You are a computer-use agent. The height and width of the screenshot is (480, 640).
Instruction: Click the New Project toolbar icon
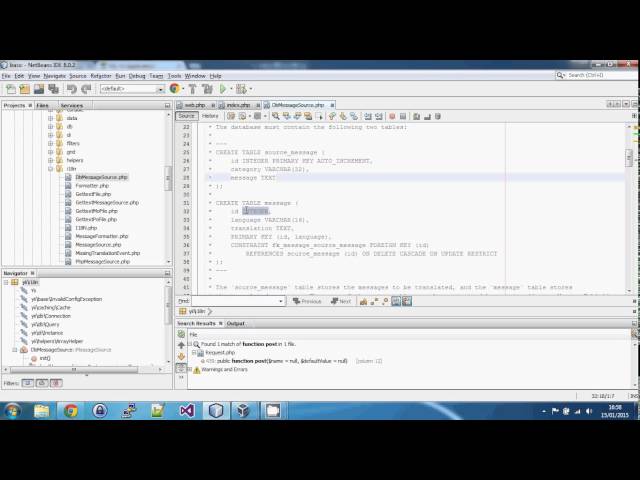point(24,89)
